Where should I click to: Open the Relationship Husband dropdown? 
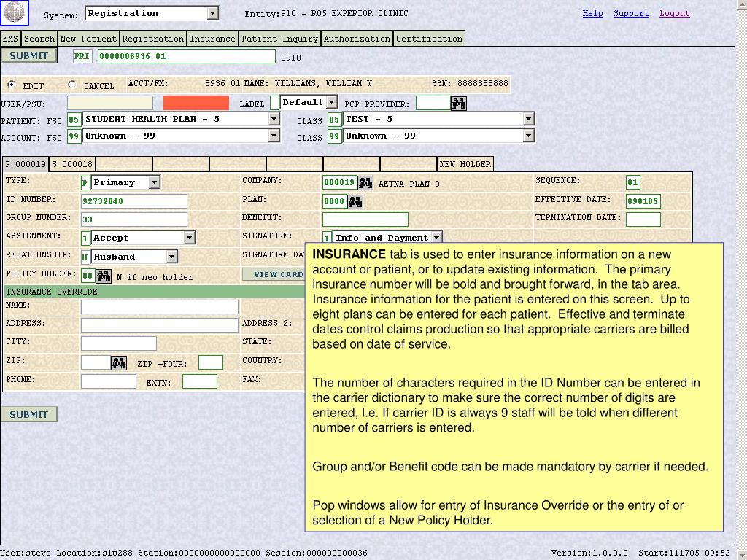tap(172, 257)
